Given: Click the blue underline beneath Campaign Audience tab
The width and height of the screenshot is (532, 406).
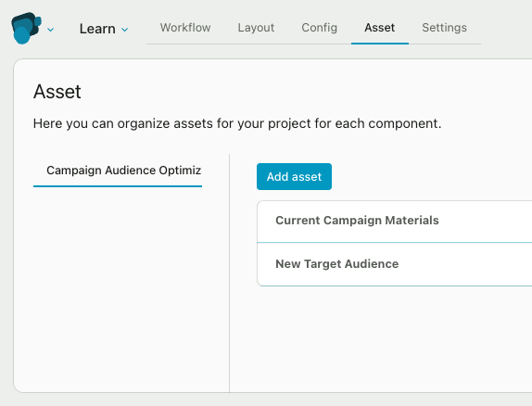Looking at the screenshot, I should click(118, 186).
